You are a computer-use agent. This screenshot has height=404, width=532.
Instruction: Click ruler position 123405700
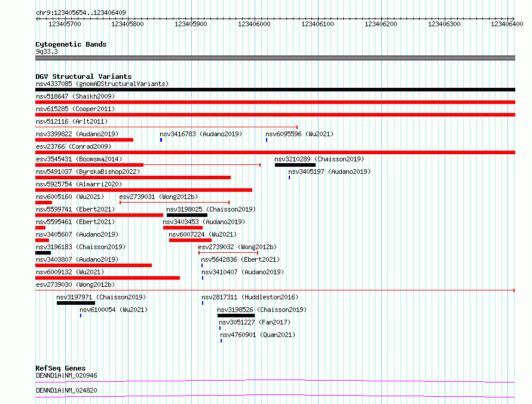coord(65,24)
